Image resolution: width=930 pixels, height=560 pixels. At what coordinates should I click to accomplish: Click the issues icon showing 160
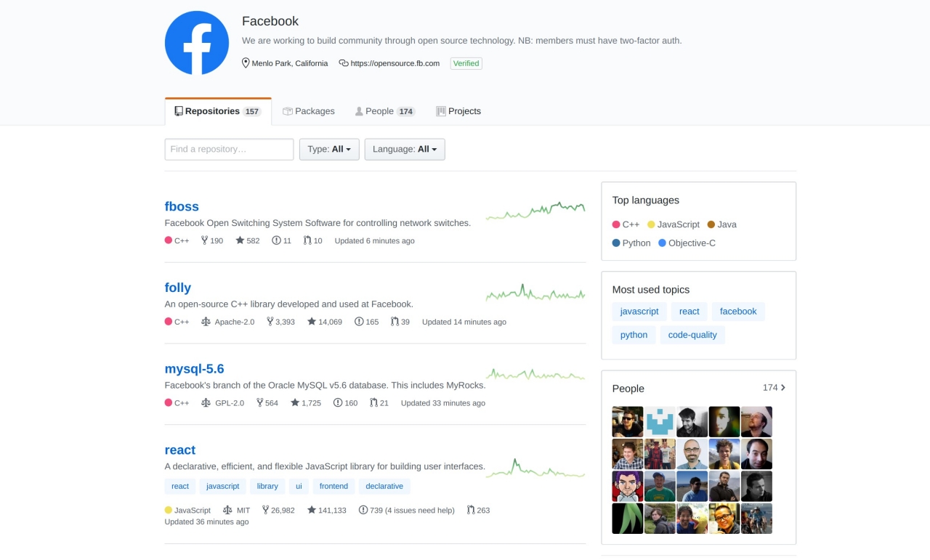pyautogui.click(x=338, y=402)
